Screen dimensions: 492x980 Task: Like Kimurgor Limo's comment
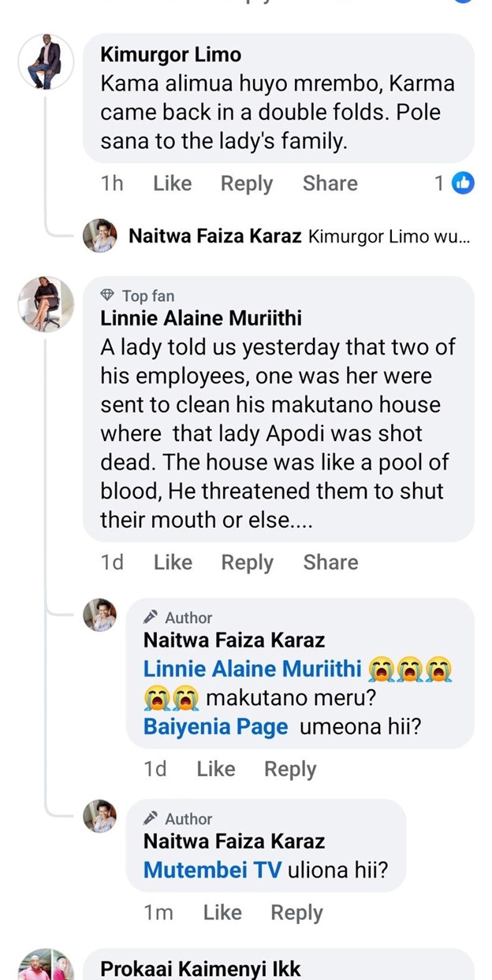click(172, 184)
